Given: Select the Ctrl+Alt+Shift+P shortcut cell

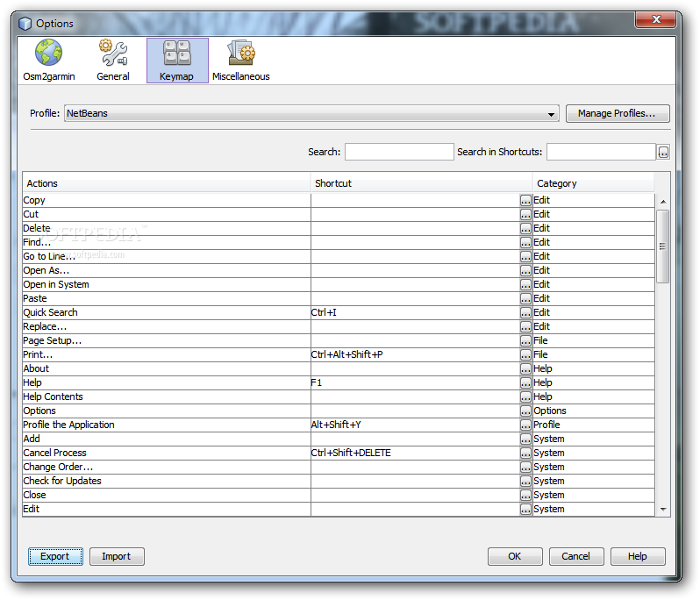Looking at the screenshot, I should [x=415, y=355].
